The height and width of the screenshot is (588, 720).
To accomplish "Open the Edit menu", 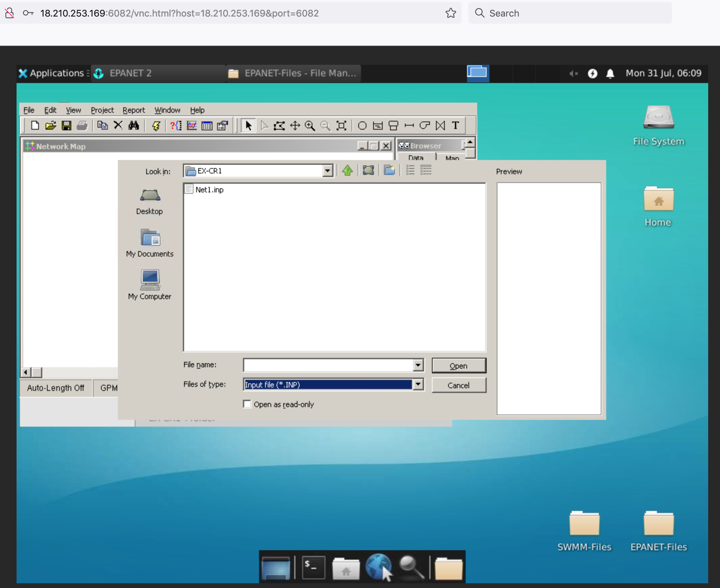I will (x=50, y=110).
